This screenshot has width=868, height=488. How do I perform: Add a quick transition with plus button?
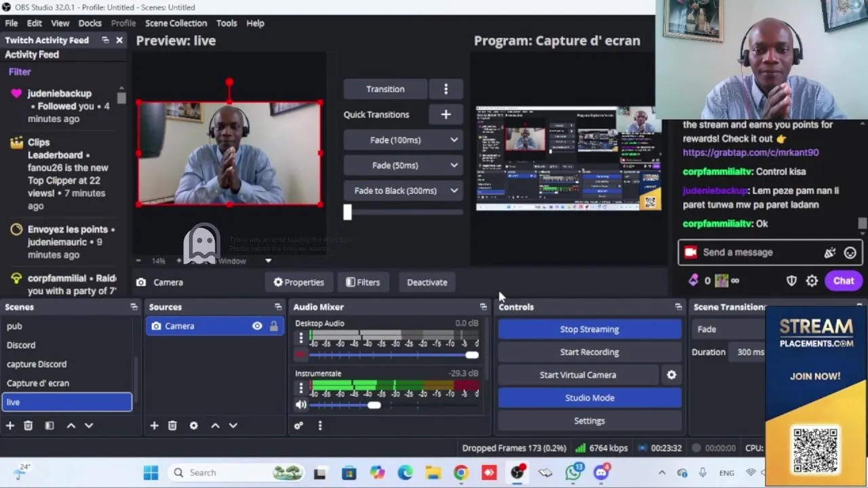coord(446,115)
